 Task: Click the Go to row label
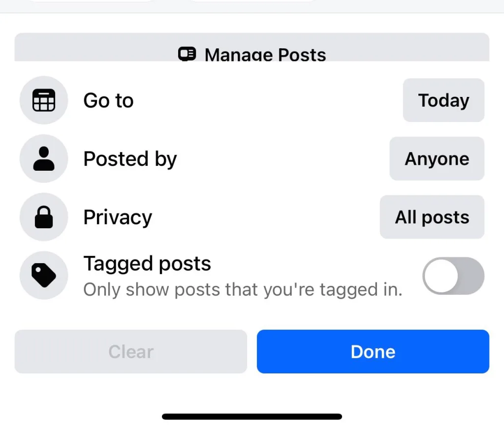pyautogui.click(x=108, y=100)
